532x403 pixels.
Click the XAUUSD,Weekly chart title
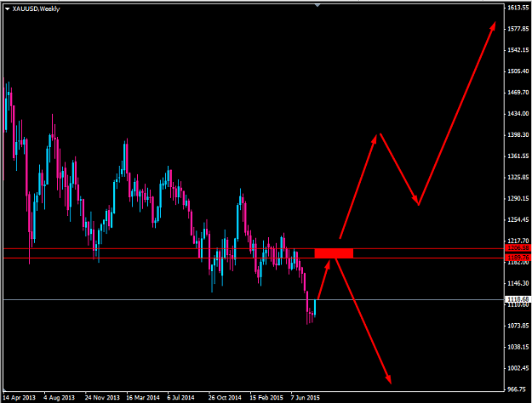tap(36, 9)
